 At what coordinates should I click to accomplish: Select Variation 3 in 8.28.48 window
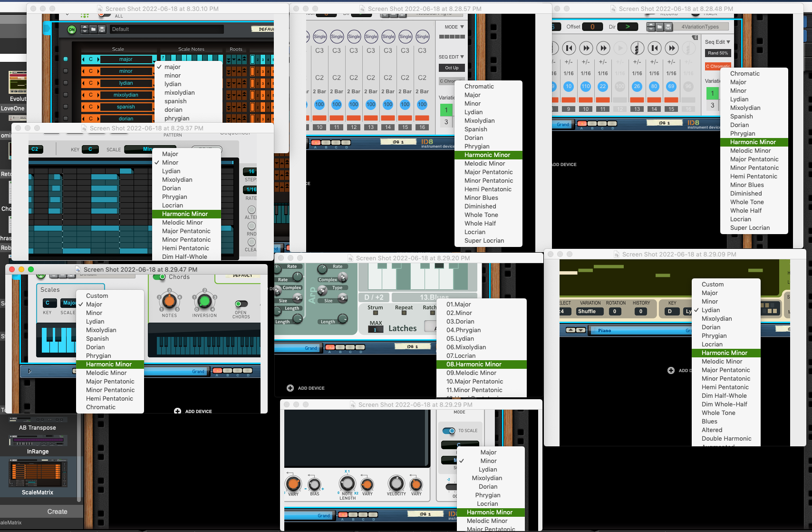(x=712, y=106)
